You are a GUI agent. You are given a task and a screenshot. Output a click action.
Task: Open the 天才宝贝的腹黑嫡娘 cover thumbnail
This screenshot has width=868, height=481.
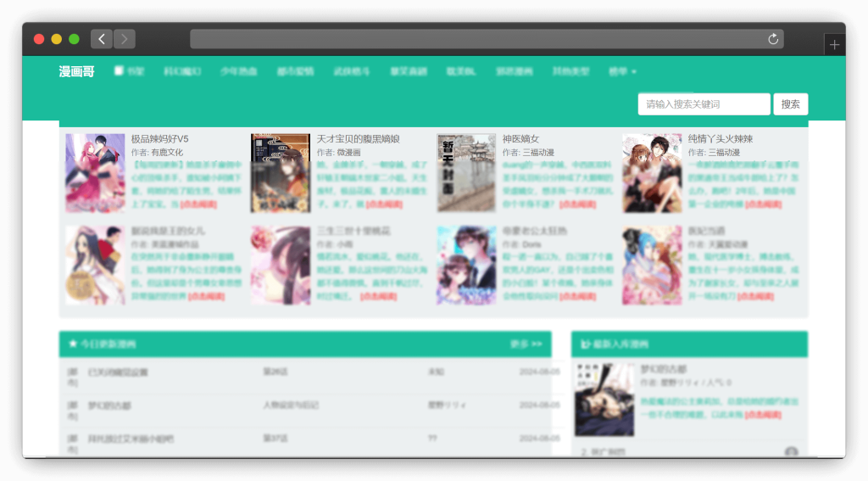281,173
